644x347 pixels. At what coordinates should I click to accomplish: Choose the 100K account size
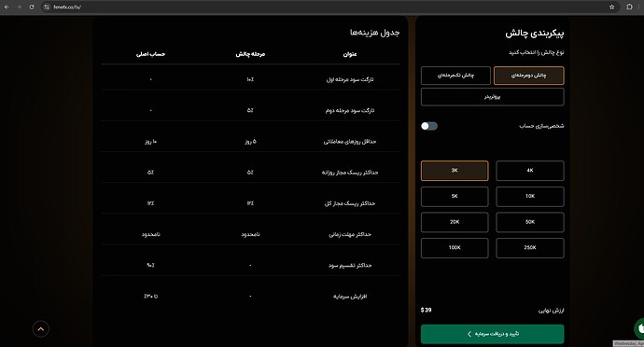(455, 248)
